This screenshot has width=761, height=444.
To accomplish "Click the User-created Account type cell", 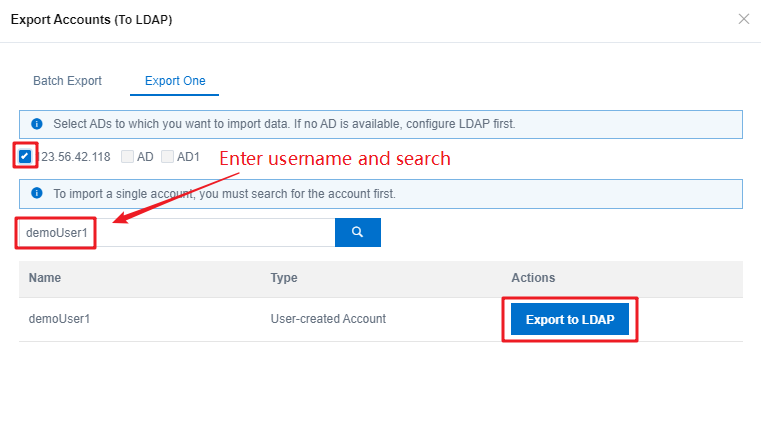I will tap(328, 319).
